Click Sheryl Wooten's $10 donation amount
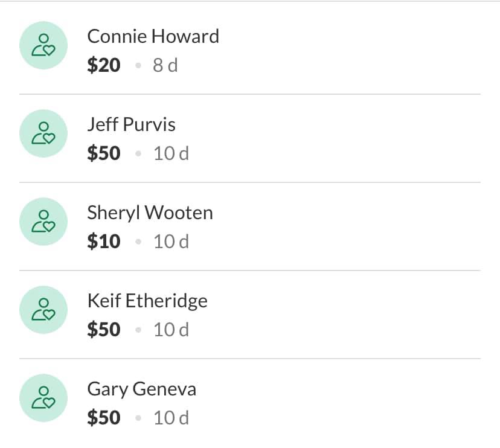This screenshot has width=500, height=448. tap(104, 242)
